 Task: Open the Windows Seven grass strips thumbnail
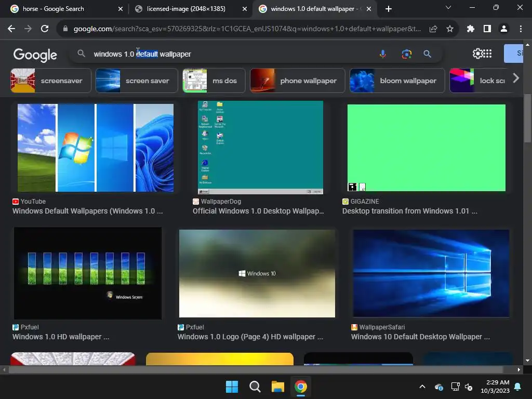88,273
